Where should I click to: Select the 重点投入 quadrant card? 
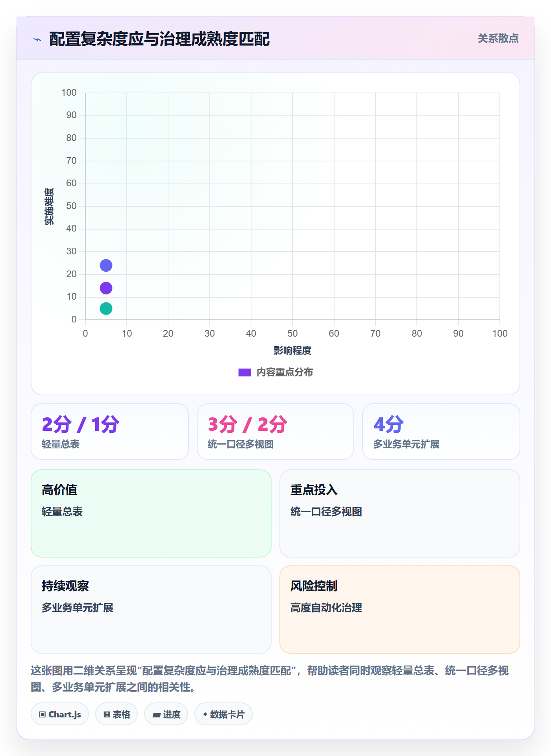point(400,513)
